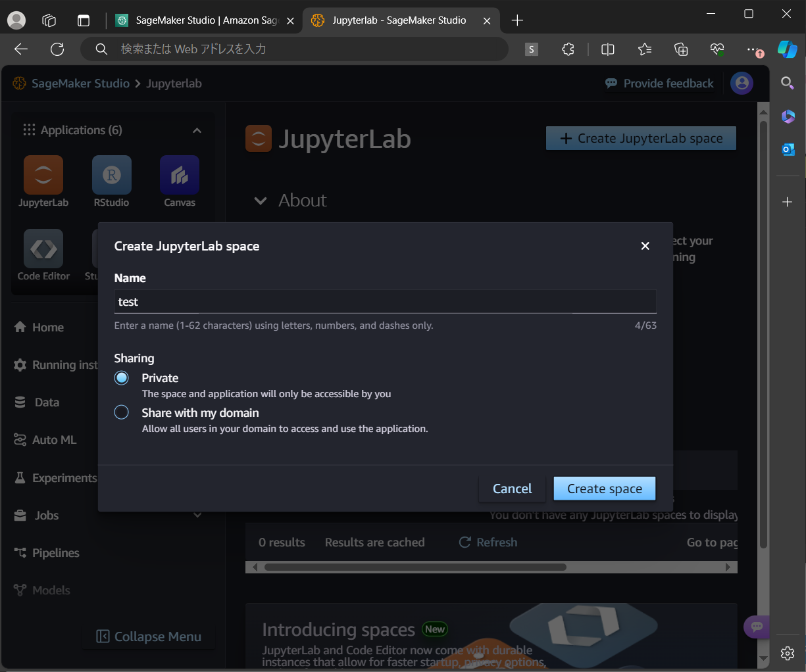Open the Code Editor application icon

pyautogui.click(x=43, y=249)
